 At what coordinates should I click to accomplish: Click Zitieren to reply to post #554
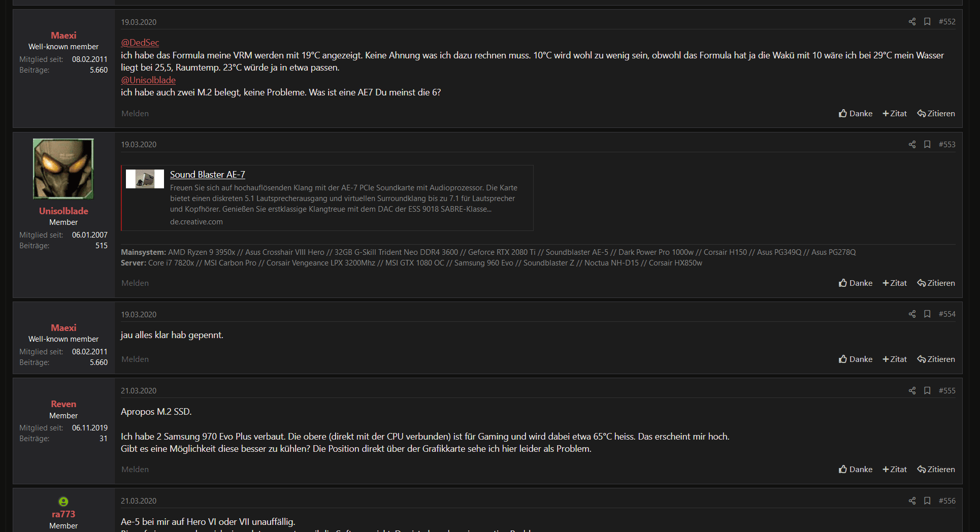[936, 359]
